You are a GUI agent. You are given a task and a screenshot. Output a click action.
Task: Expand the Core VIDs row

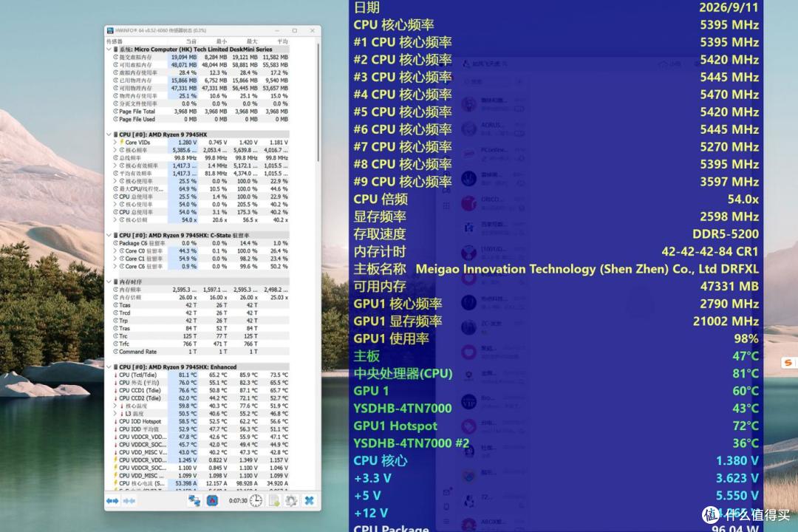[x=115, y=143]
